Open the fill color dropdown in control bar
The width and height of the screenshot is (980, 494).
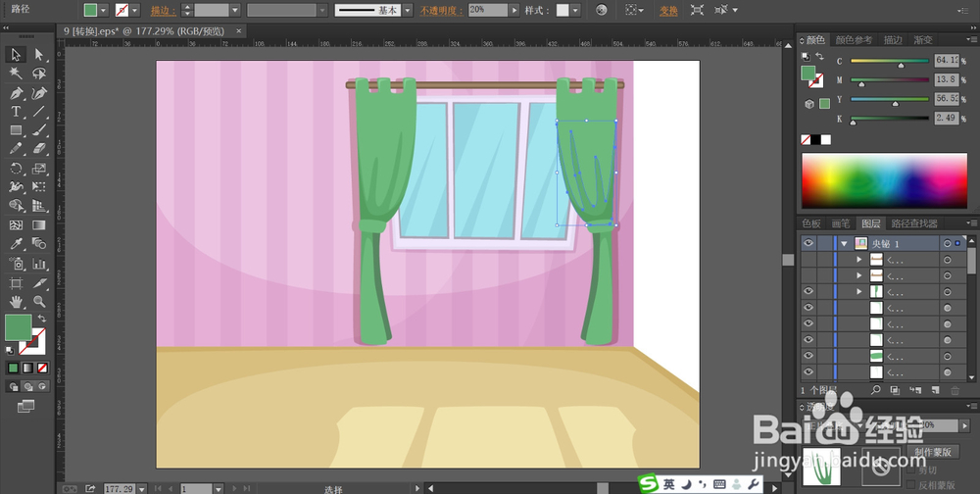[x=105, y=10]
